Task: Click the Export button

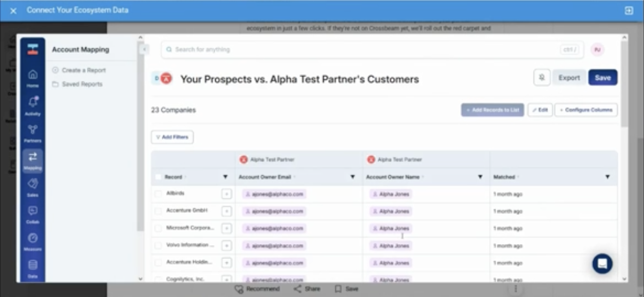Action: [x=569, y=78]
